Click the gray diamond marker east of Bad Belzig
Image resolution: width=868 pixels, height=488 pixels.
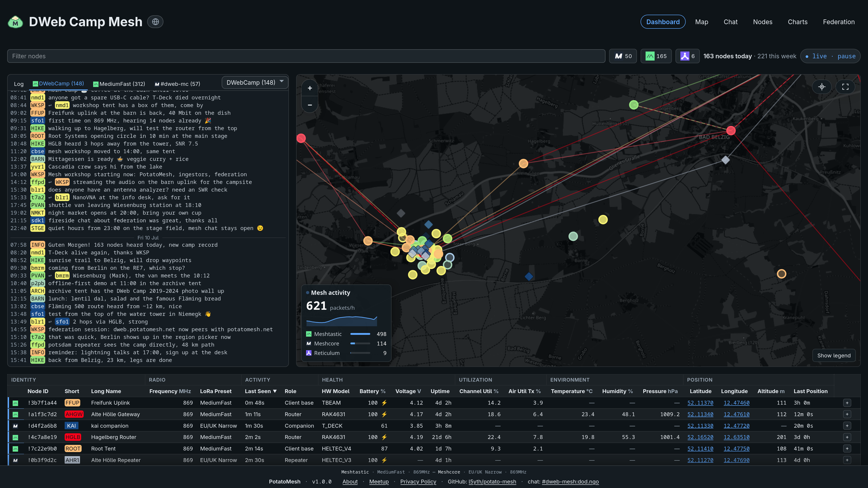click(x=725, y=160)
